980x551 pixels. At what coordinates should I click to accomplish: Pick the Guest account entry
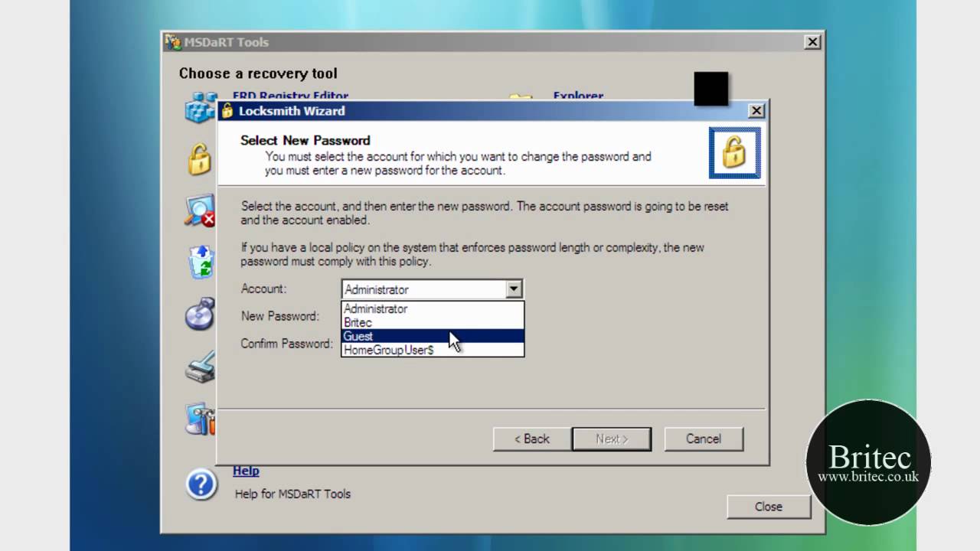433,336
